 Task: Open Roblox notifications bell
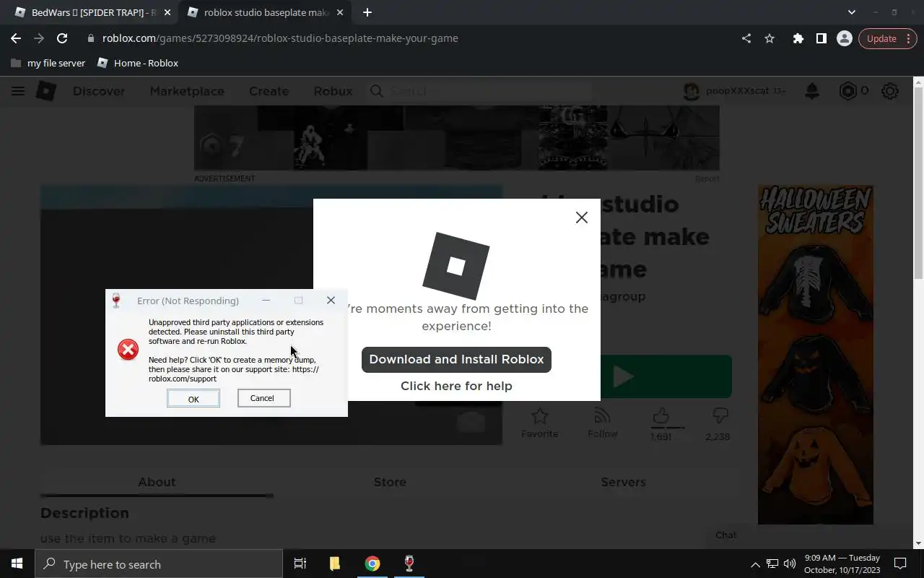click(x=812, y=91)
